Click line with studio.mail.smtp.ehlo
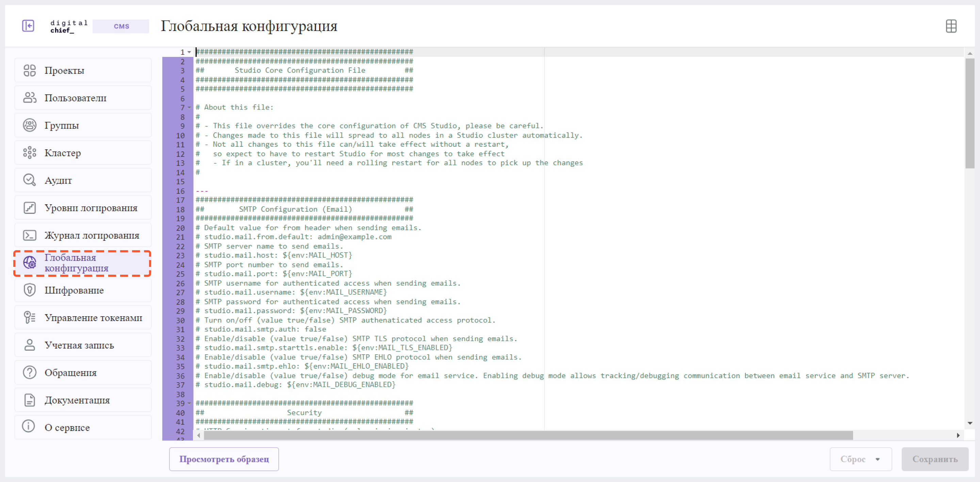This screenshot has height=482, width=980. pos(303,366)
